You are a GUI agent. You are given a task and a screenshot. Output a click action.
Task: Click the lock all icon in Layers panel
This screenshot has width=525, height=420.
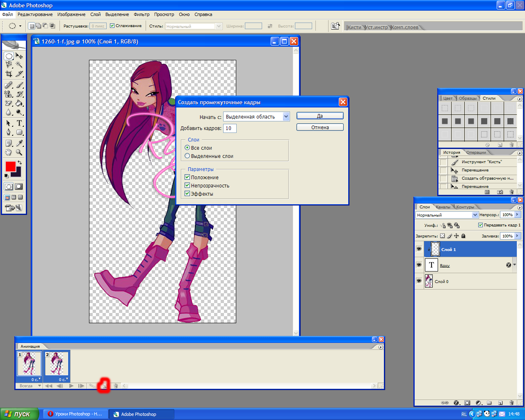coord(463,236)
